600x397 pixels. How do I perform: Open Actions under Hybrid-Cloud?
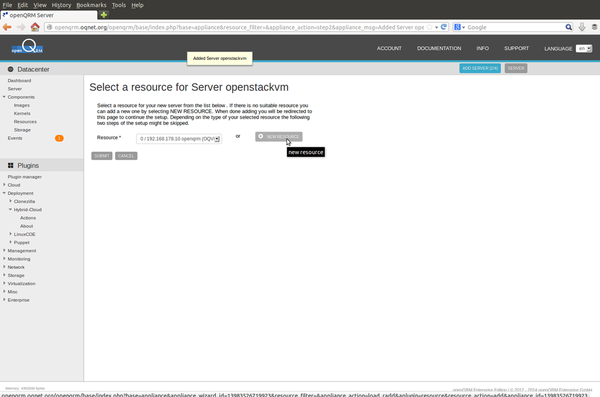coord(28,218)
